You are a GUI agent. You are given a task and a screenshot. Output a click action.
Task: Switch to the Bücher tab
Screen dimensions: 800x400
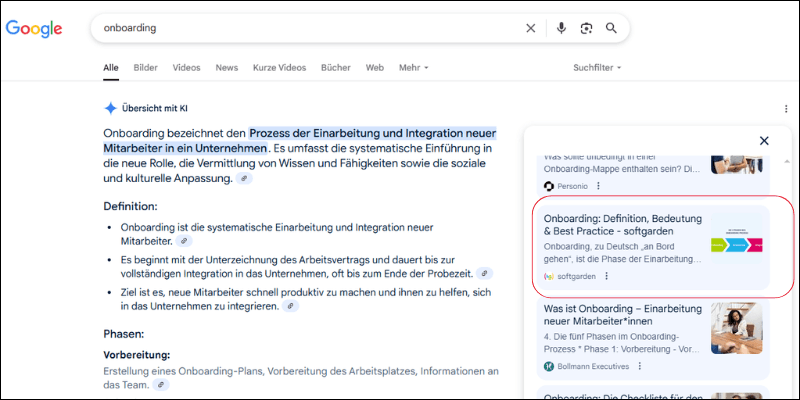click(x=336, y=67)
